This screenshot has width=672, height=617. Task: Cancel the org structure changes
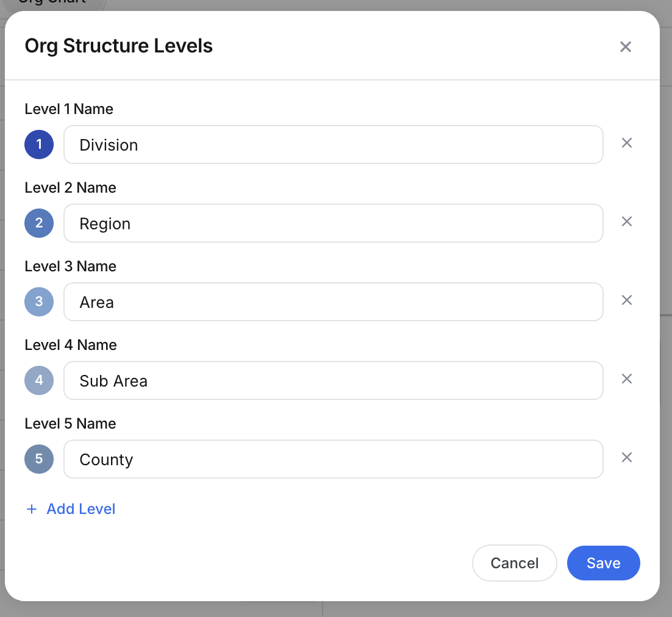pyautogui.click(x=514, y=563)
